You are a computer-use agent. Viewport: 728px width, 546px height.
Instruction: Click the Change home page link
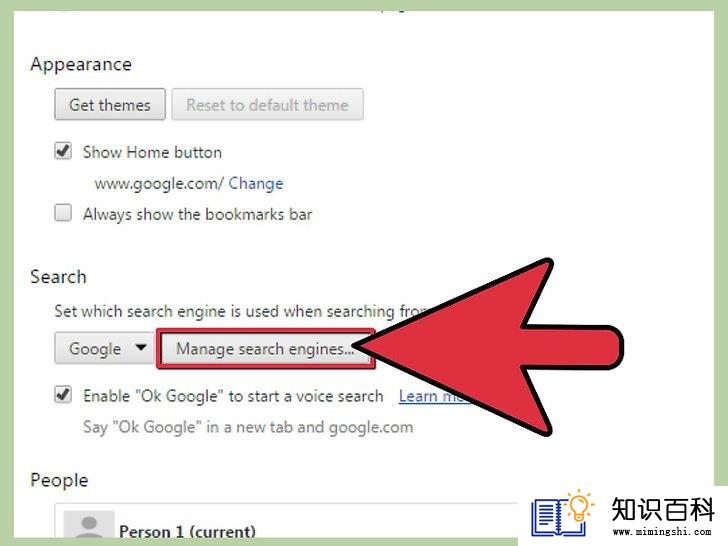click(x=256, y=183)
